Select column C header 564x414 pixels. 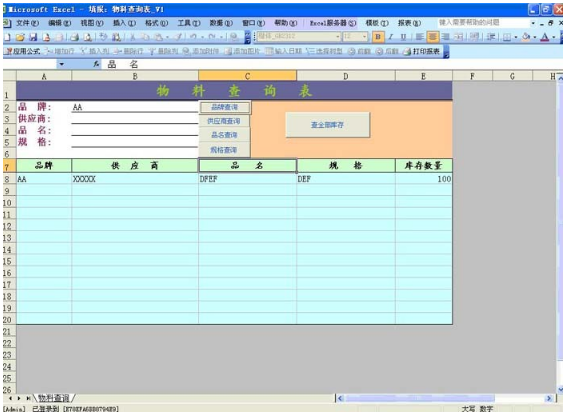click(x=247, y=76)
